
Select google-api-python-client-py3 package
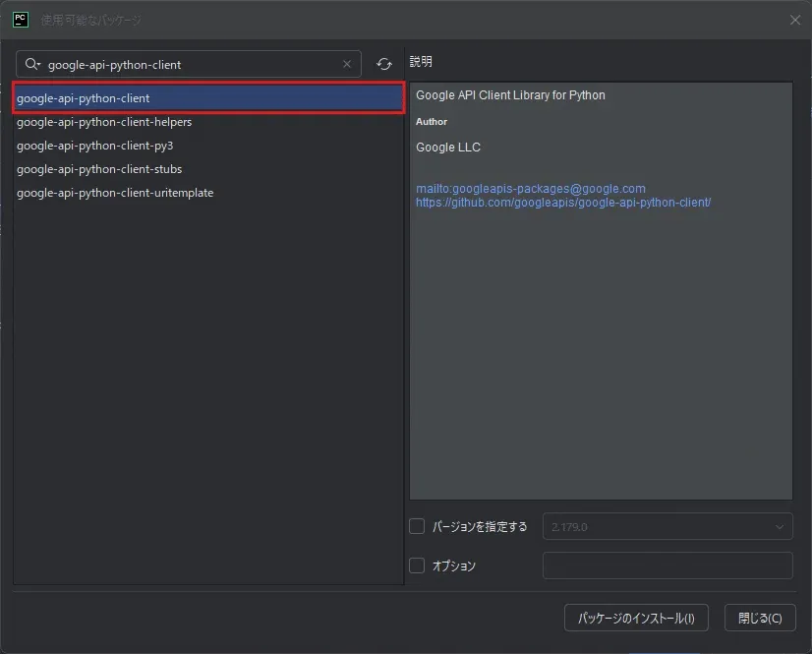click(208, 146)
